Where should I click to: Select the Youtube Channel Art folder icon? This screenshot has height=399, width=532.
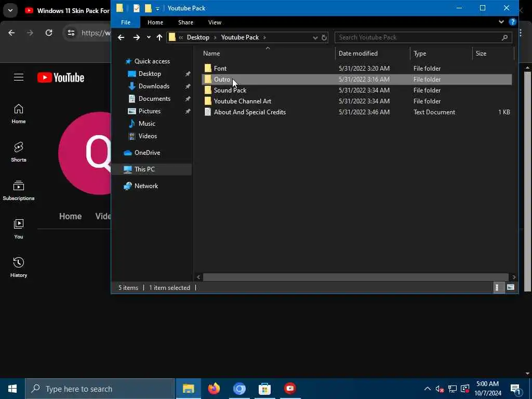208,101
